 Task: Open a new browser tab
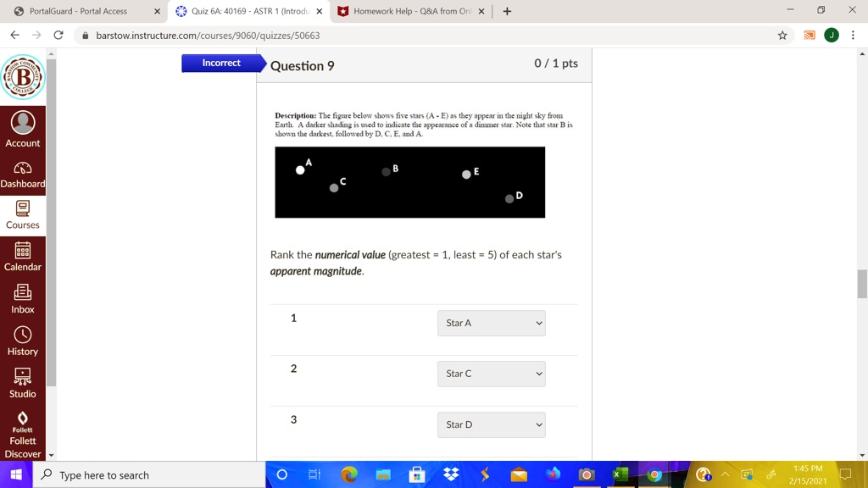[507, 11]
